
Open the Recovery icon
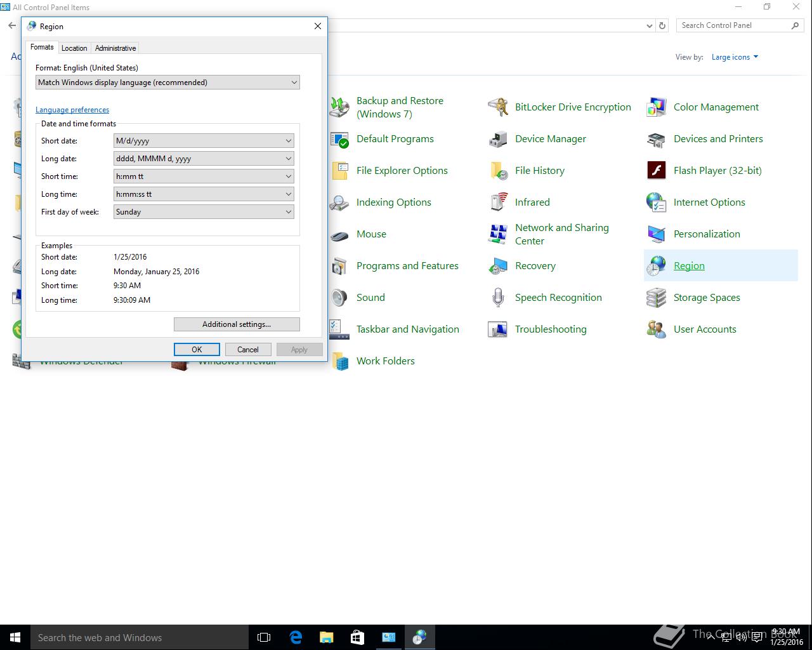point(498,266)
